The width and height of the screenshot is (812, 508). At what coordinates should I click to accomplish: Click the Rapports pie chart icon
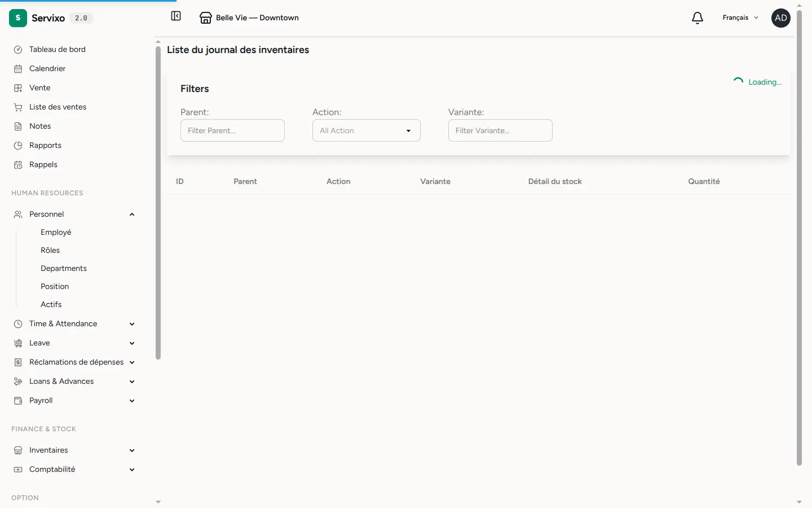[x=18, y=146]
